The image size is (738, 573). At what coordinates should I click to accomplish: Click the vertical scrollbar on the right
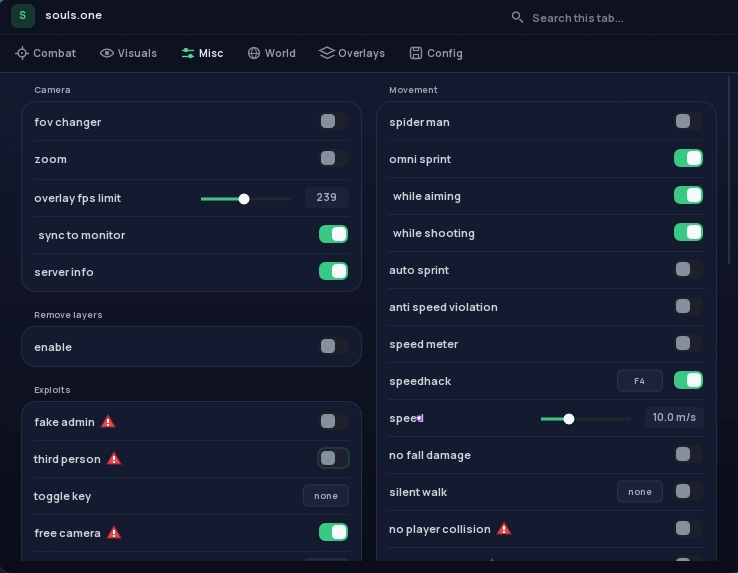point(729,170)
